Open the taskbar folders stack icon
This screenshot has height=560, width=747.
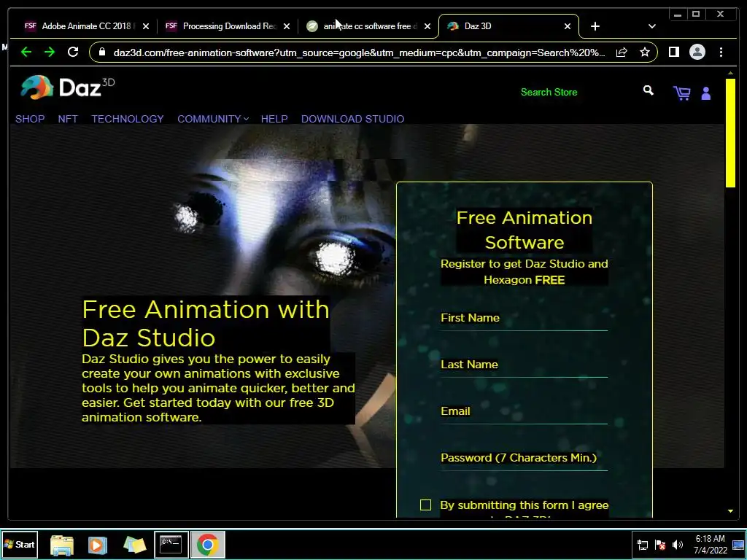(x=134, y=545)
